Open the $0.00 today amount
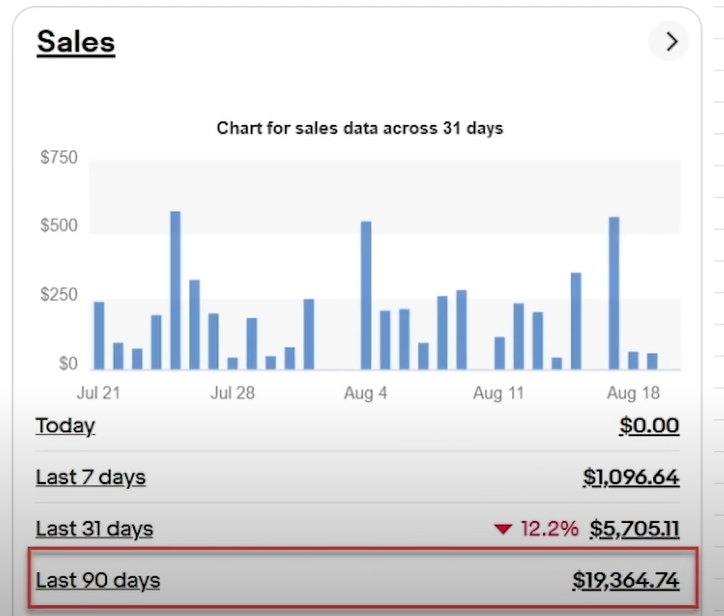The image size is (724, 616). (649, 426)
